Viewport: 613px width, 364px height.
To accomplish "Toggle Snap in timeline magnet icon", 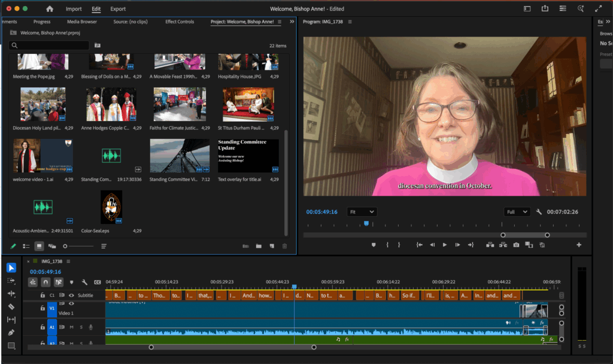I will pyautogui.click(x=45, y=282).
